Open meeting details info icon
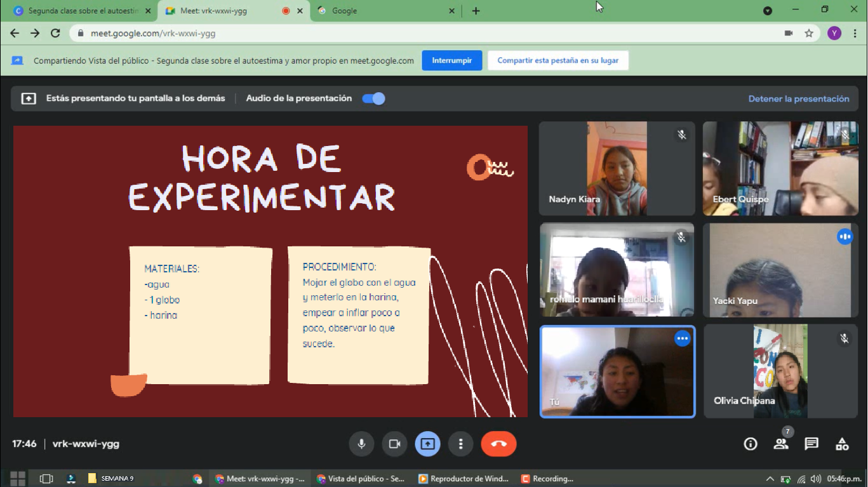This screenshot has width=868, height=487. click(751, 444)
